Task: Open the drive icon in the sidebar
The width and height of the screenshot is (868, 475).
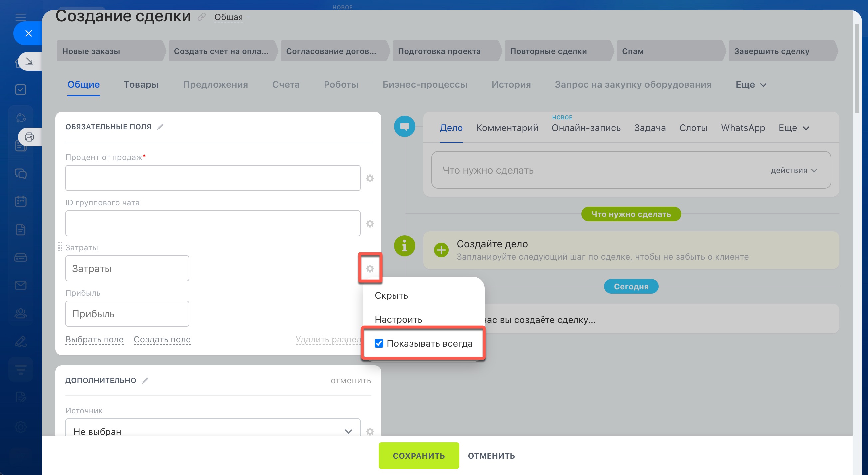Action: point(21,258)
